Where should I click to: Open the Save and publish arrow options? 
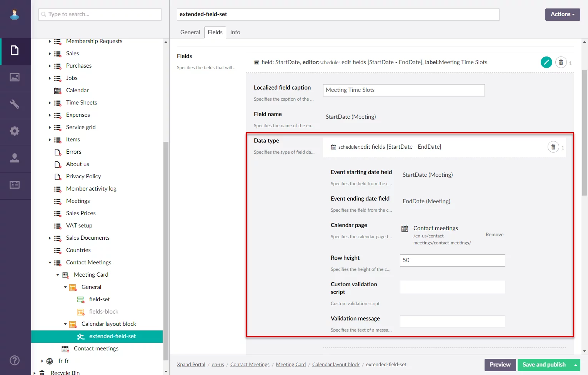(576, 365)
